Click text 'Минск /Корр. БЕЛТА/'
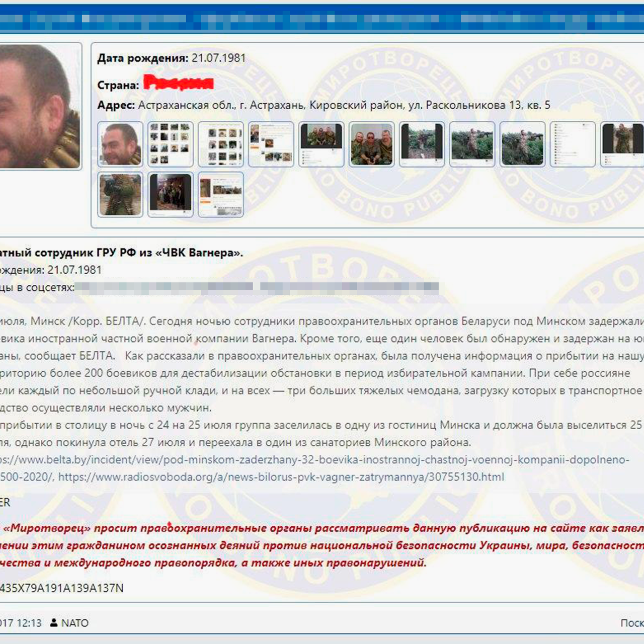644x644 pixels. (x=88, y=321)
